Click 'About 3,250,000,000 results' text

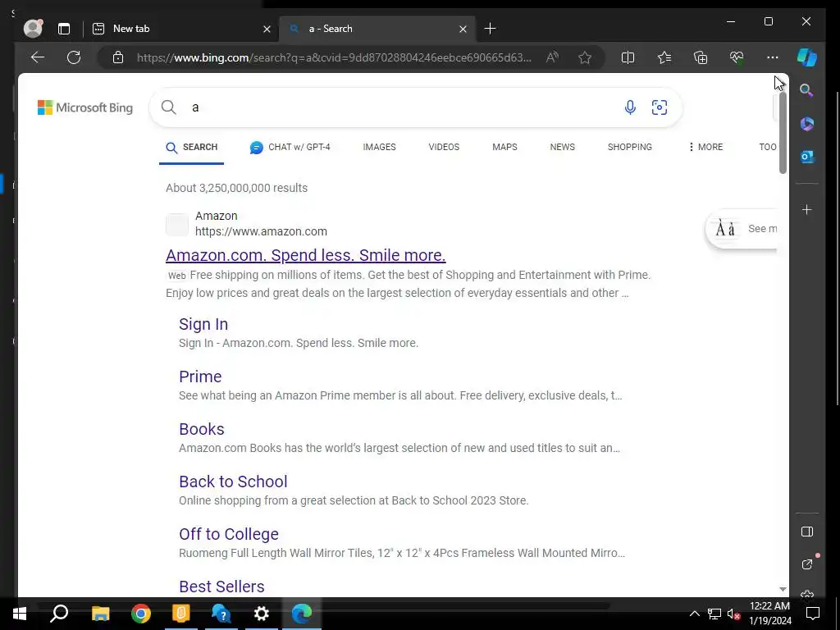237,188
